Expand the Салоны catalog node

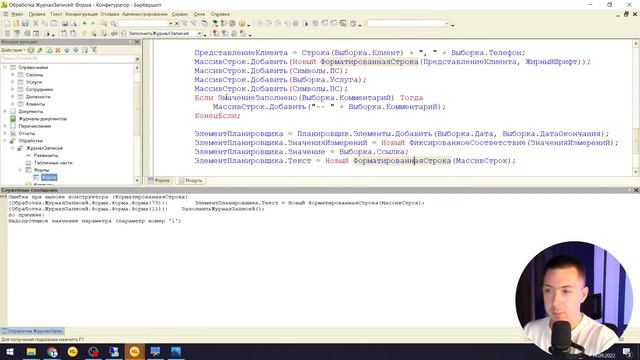[x=12, y=75]
